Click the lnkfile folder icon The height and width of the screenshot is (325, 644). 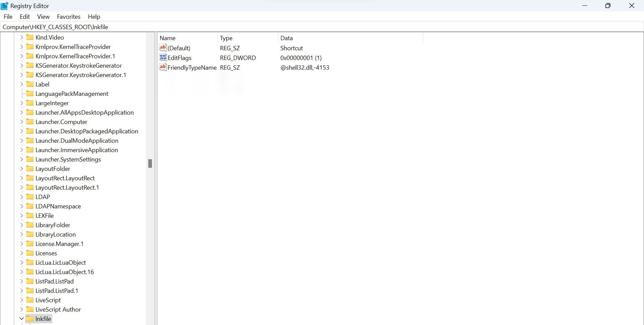[x=30, y=319]
